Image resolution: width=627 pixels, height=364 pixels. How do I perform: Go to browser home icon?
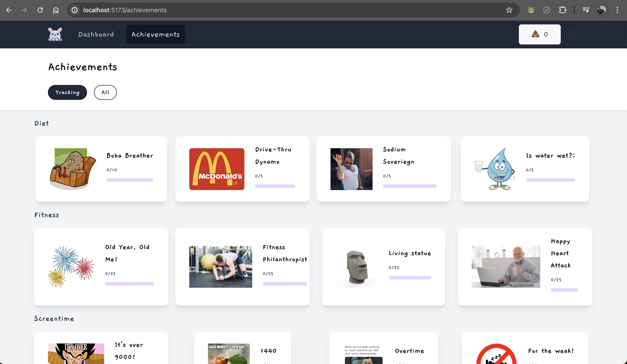pos(56,10)
